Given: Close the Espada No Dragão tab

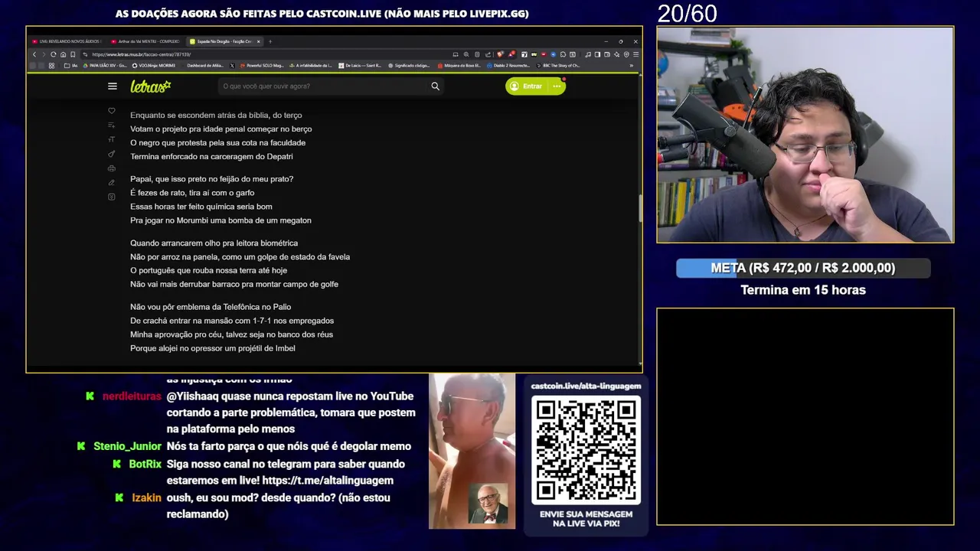Looking at the screenshot, I should [259, 41].
